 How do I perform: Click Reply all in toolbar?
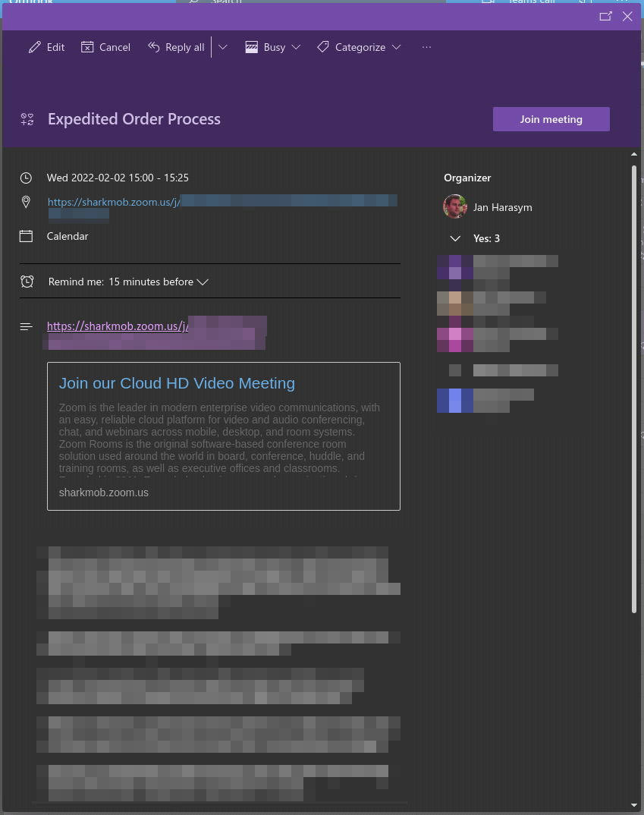[176, 47]
